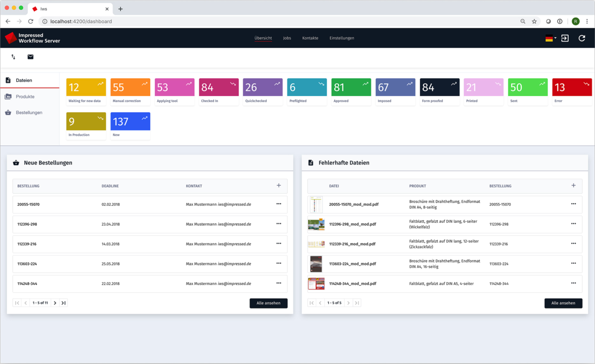The height and width of the screenshot is (364, 595).
Task: Open the Einstellungen menu item
Action: 342,38
